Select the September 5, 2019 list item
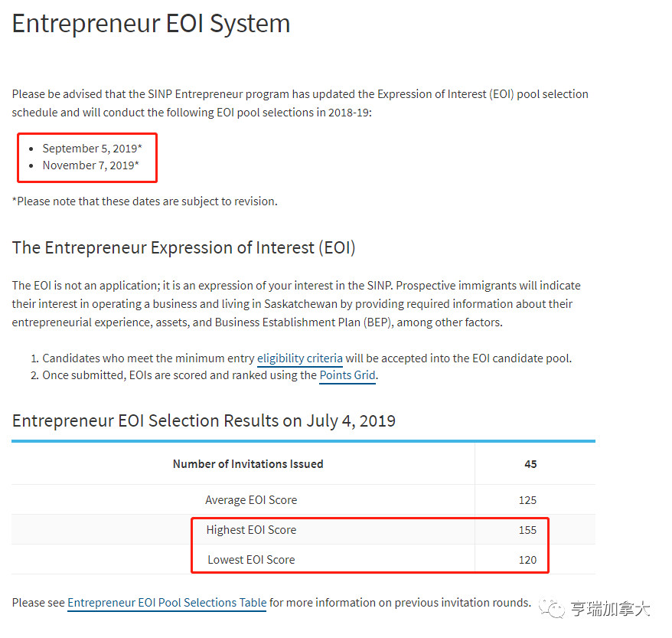672x638 pixels. pos(92,149)
